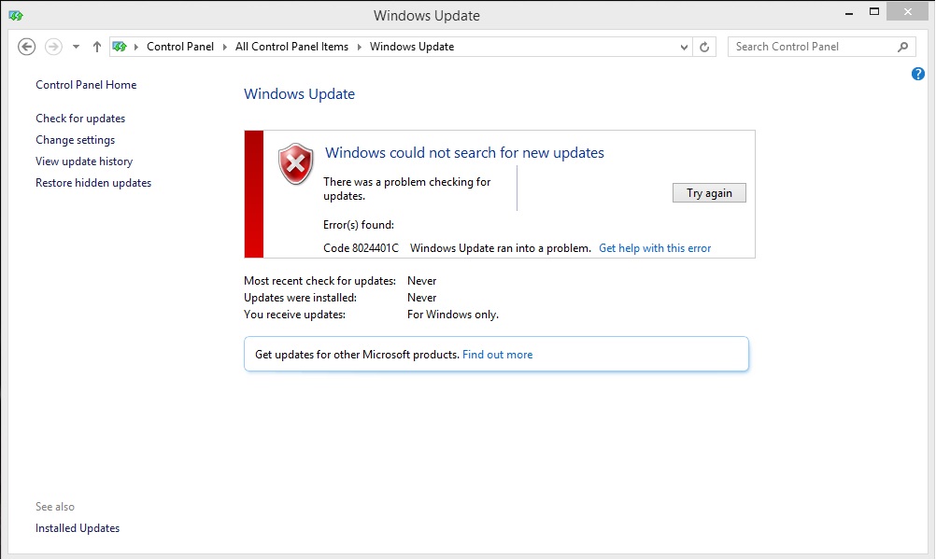
Task: Open Restore hidden updates
Action: pyautogui.click(x=93, y=183)
